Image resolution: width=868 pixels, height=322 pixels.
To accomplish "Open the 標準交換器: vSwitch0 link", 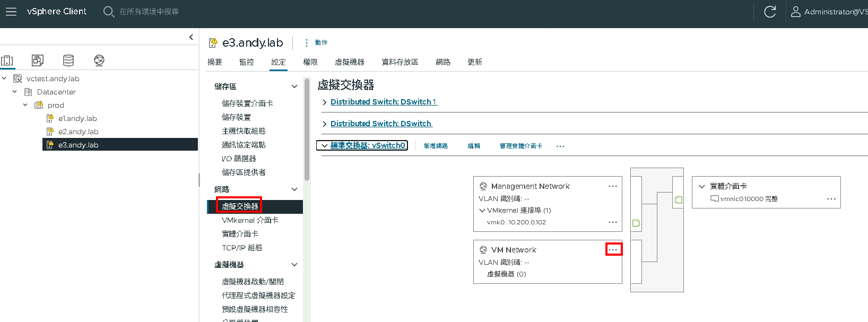I will click(368, 145).
